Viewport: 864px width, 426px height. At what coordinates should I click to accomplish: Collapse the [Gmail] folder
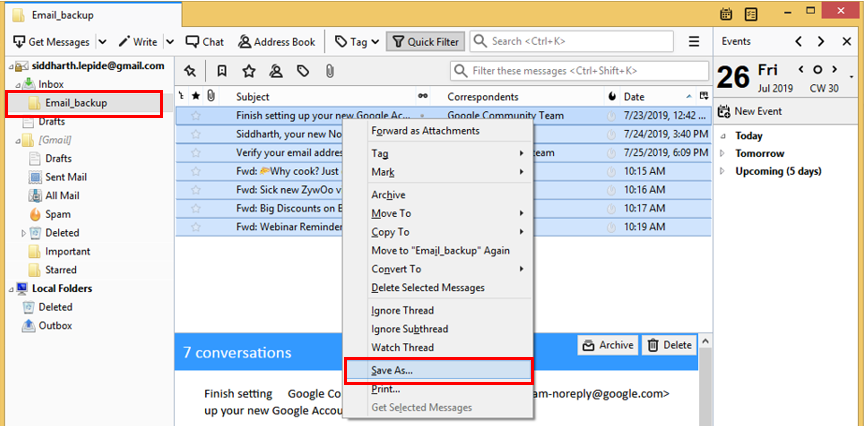coord(17,141)
